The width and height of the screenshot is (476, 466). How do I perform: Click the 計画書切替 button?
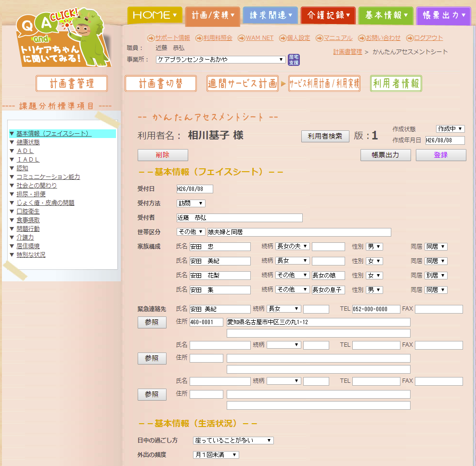coord(161,84)
